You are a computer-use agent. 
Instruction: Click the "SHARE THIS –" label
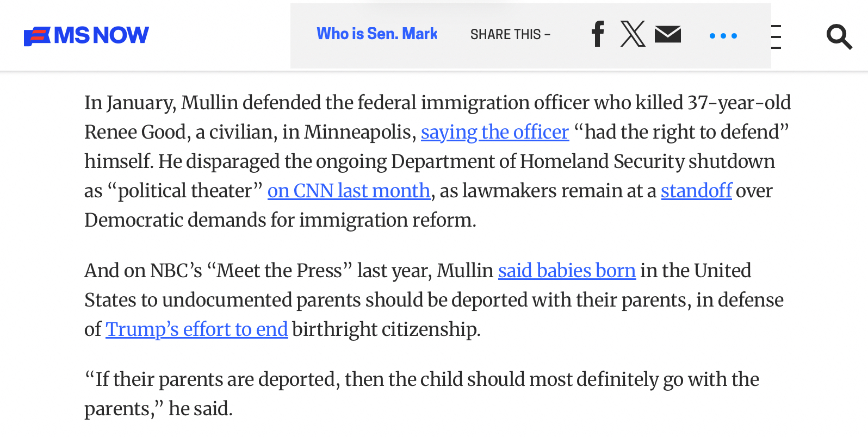tap(510, 35)
